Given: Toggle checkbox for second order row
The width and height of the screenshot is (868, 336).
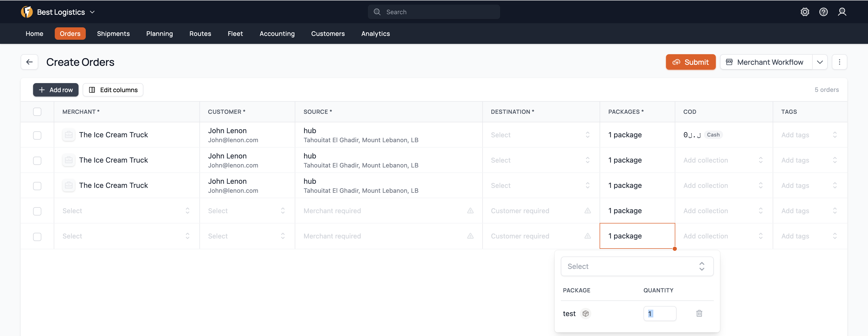Looking at the screenshot, I should pyautogui.click(x=38, y=160).
